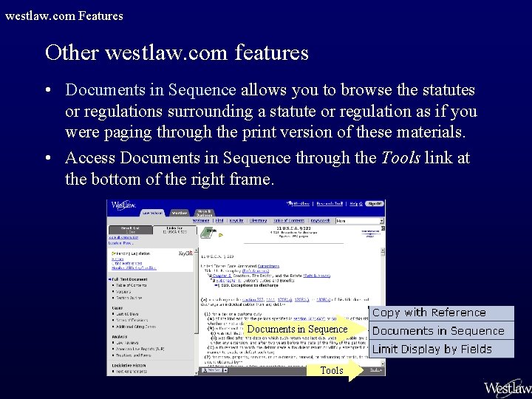532x399 pixels.
Task: Select Additional Citing Cases
Action: 136,327
